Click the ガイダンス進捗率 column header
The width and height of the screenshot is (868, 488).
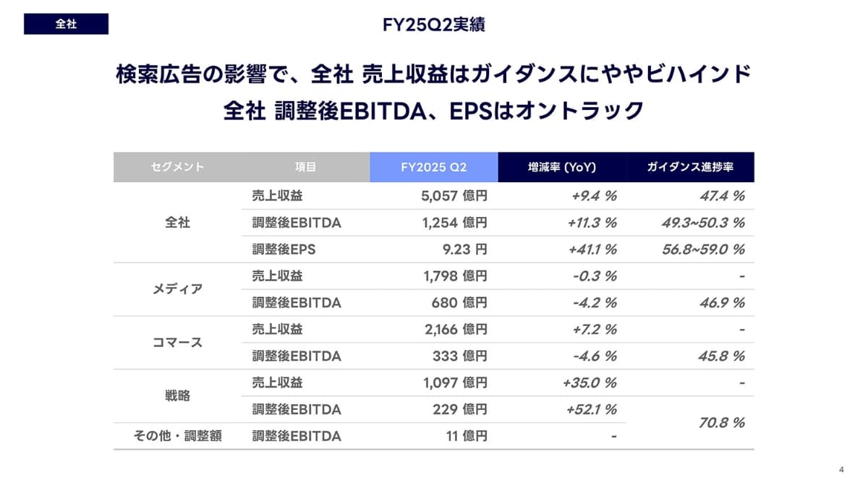coord(690,167)
